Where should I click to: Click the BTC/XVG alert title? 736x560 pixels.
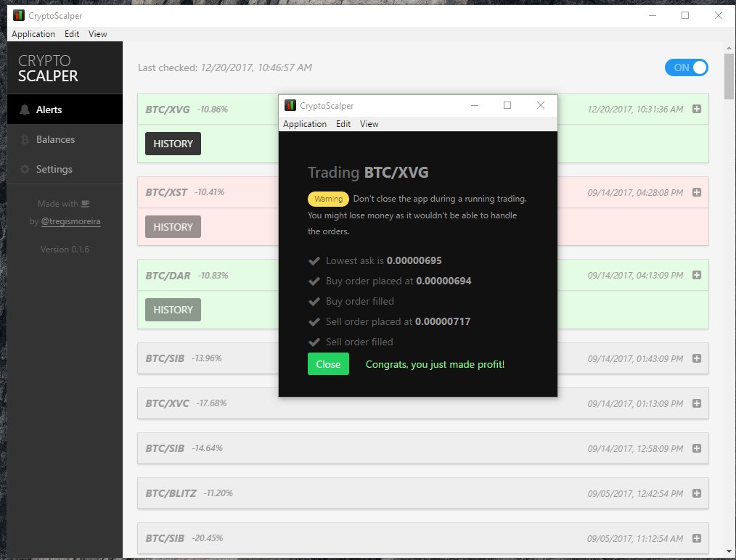(168, 110)
